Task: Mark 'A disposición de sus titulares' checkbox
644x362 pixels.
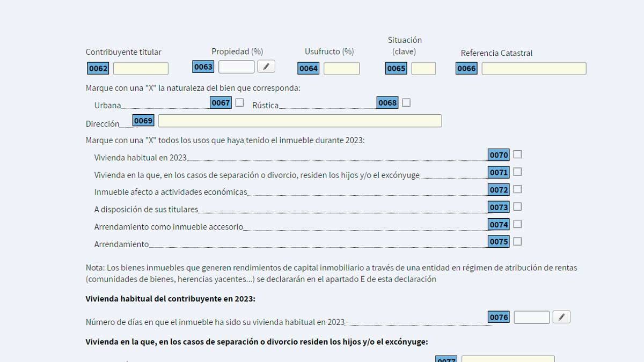Action: pyautogui.click(x=517, y=206)
